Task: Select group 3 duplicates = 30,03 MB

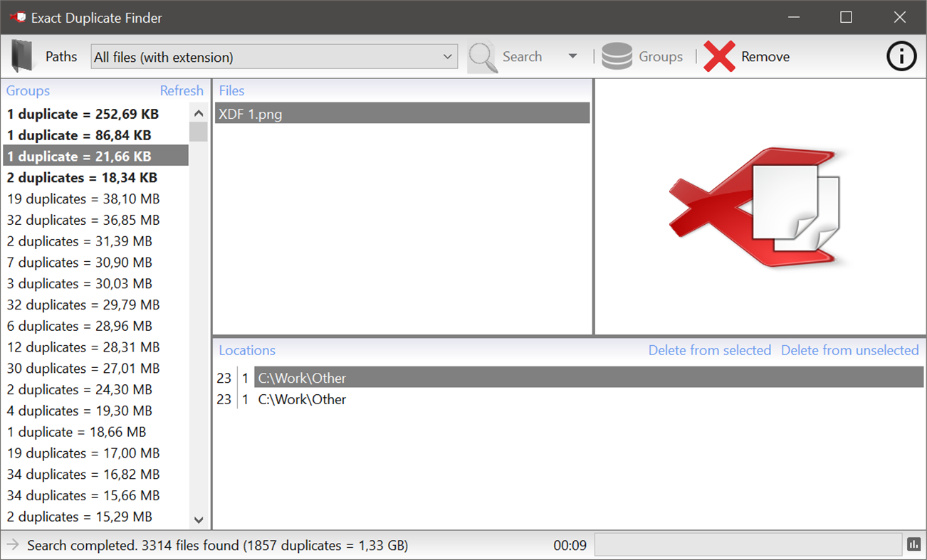Action: [96, 283]
